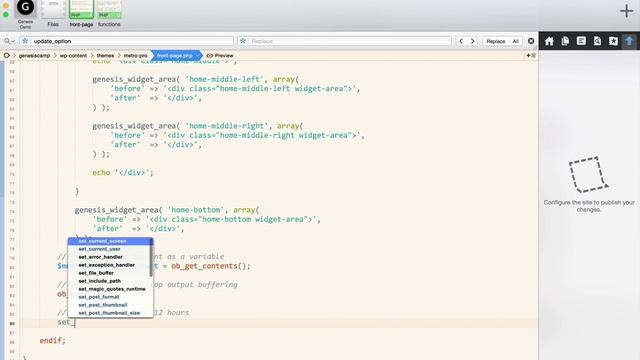Click the autocomplete list scrollbar
This screenshot has height=360, width=640.
point(151,257)
